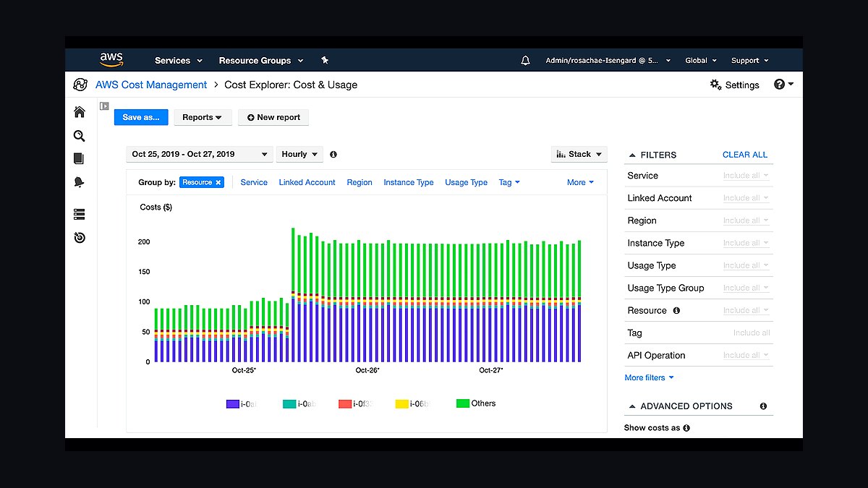
Task: Click the Oct-25* axis label
Action: click(x=244, y=370)
